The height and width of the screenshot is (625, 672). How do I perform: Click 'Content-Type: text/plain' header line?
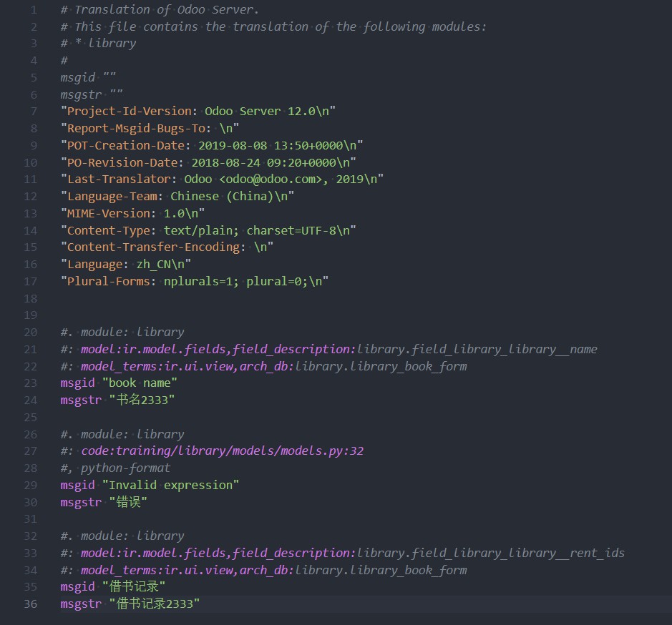click(x=208, y=230)
